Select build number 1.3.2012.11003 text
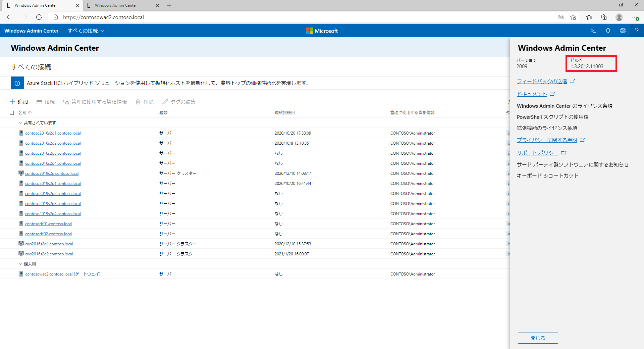 [x=587, y=66]
